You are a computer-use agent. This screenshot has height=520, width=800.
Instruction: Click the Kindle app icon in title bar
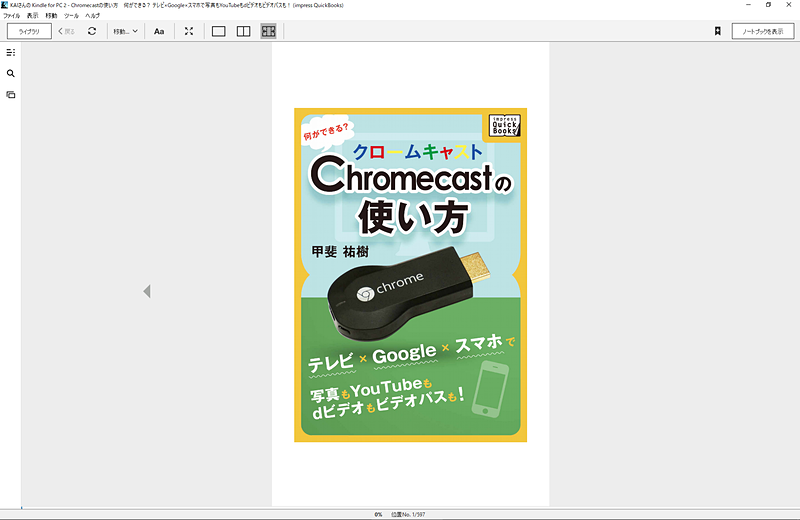pos(5,5)
